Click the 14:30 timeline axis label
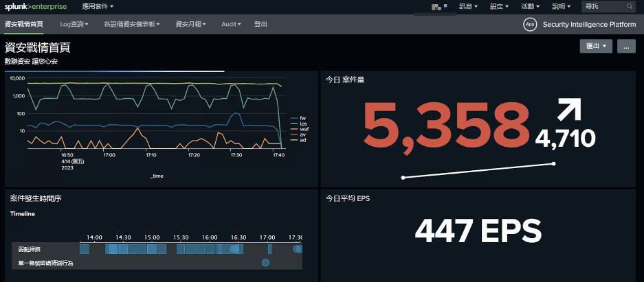 click(123, 237)
